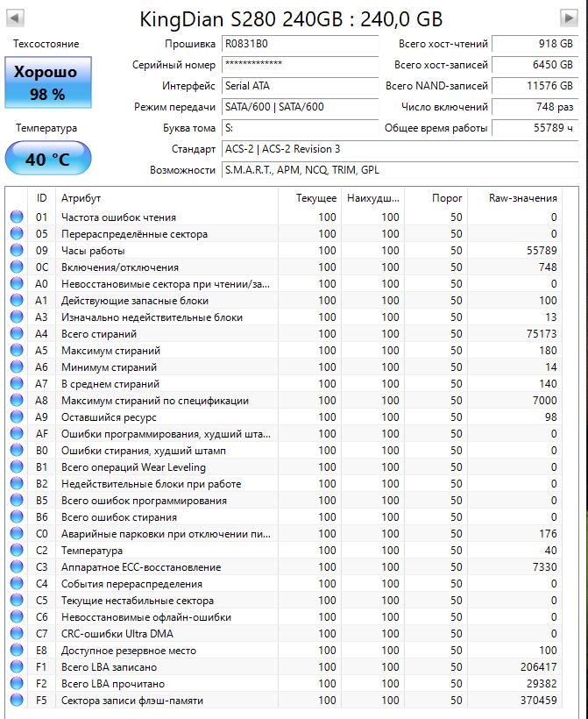Click status orb for Максимум стираний row (A5)

tap(17, 351)
